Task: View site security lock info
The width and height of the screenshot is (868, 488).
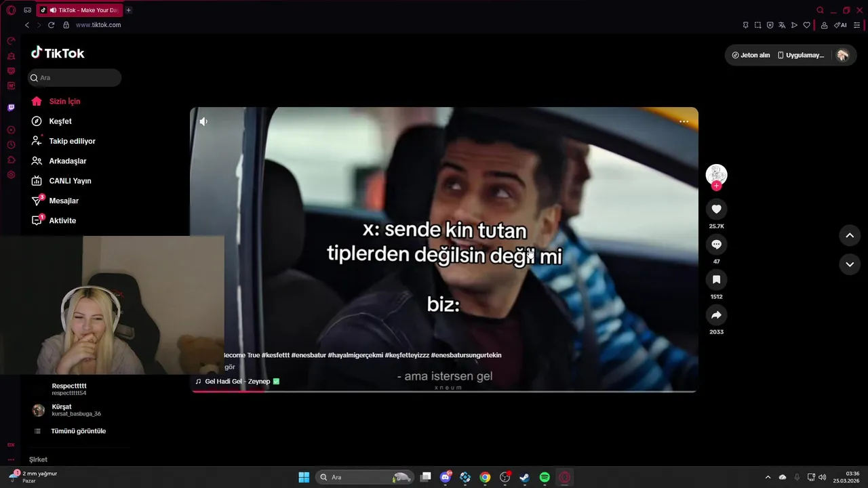Action: [66, 25]
